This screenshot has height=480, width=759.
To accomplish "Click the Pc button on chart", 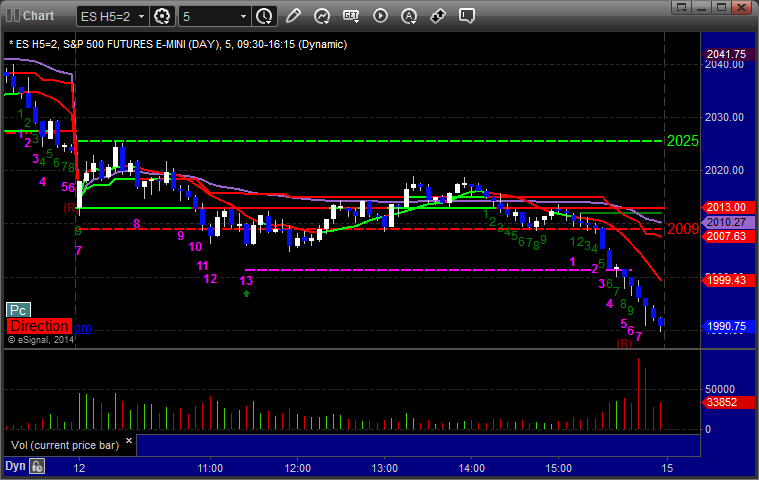I will (x=18, y=310).
